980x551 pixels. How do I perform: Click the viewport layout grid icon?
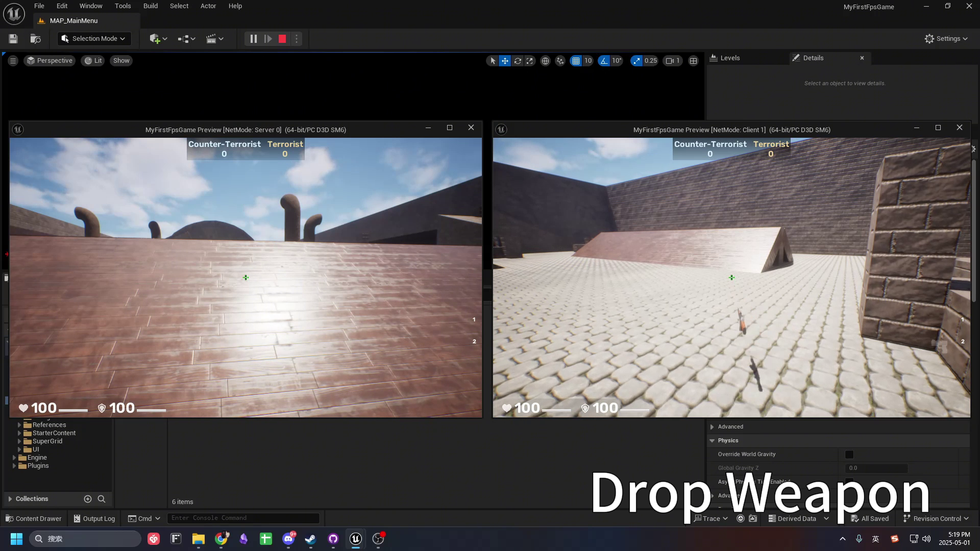click(x=693, y=61)
